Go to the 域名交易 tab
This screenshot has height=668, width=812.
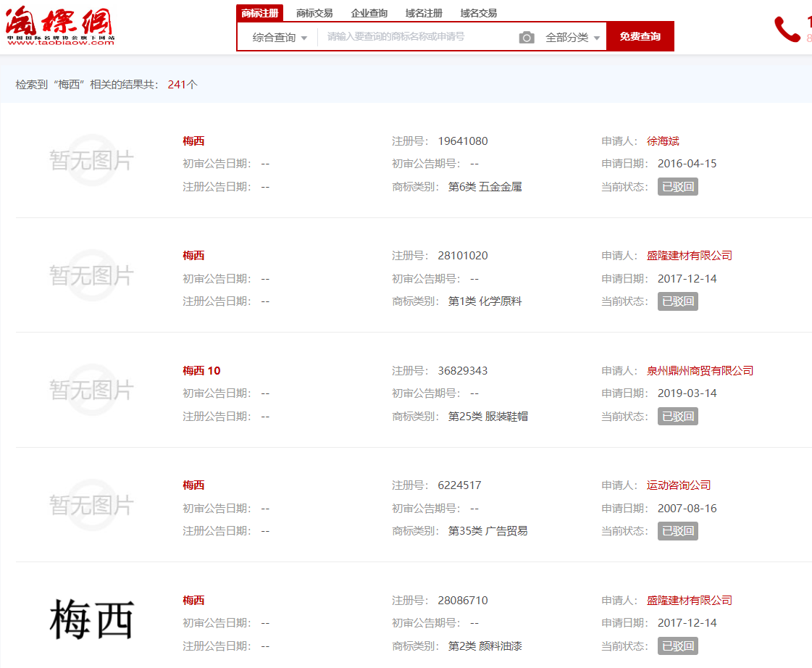[x=478, y=13]
